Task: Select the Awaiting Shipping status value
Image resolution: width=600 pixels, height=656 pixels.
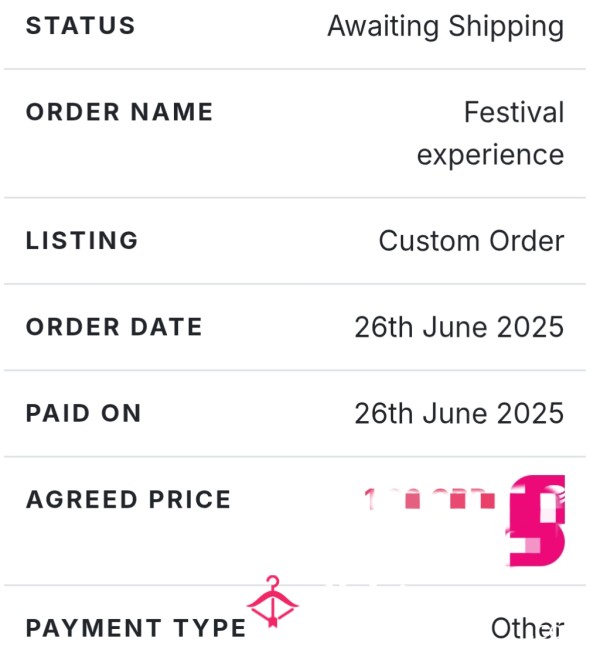Action: 446,27
